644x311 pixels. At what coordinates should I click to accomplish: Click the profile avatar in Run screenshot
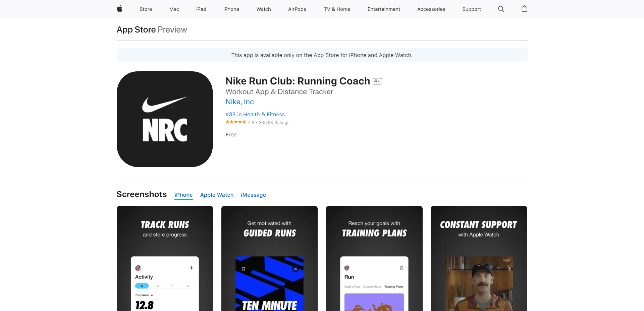[x=347, y=268]
